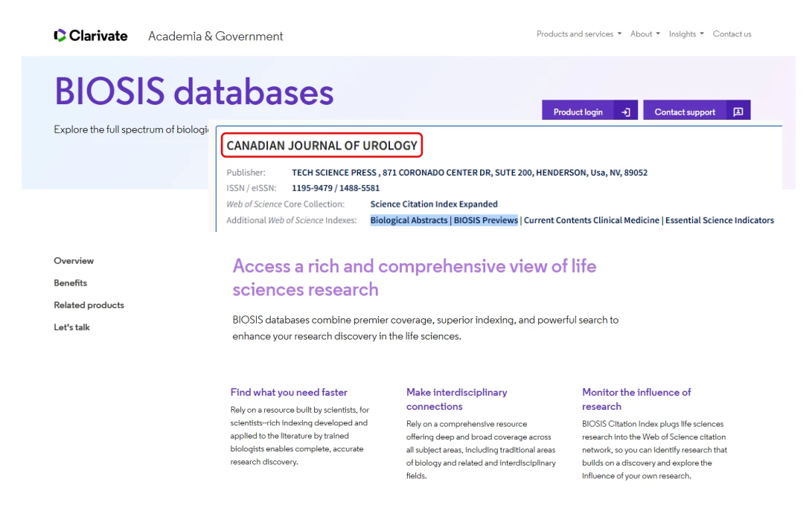Click the Clarivate logo
The width and height of the screenshot is (812, 505).
[91, 35]
